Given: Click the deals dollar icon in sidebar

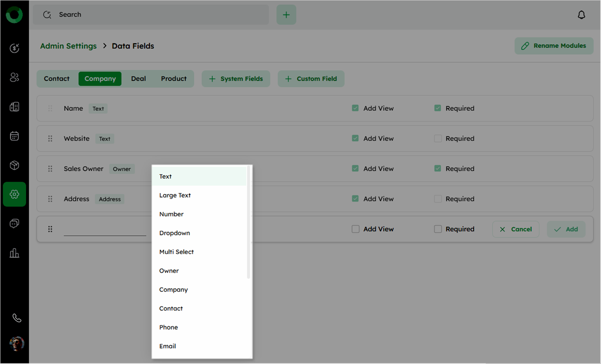Looking at the screenshot, I should [14, 48].
